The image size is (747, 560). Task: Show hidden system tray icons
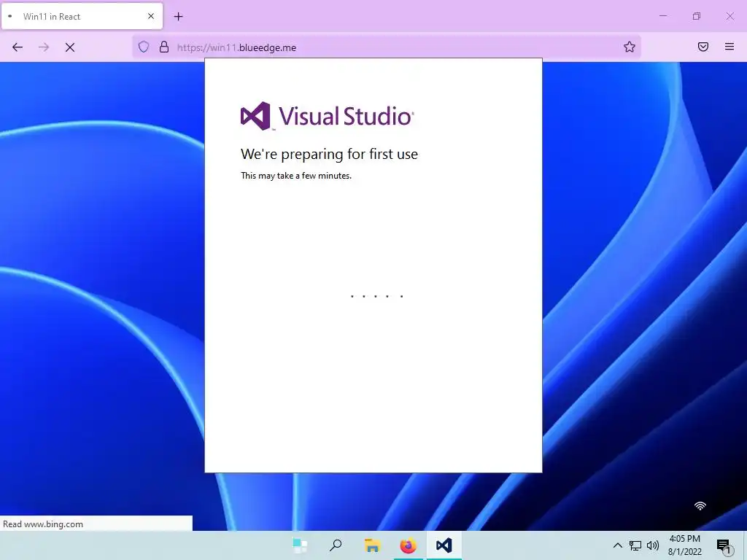click(x=617, y=545)
